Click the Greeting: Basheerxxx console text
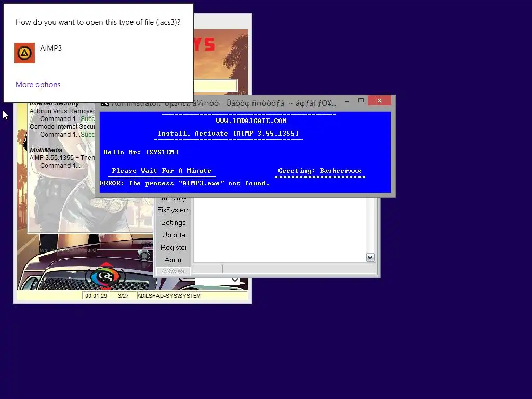The image size is (532, 399). (x=320, y=171)
